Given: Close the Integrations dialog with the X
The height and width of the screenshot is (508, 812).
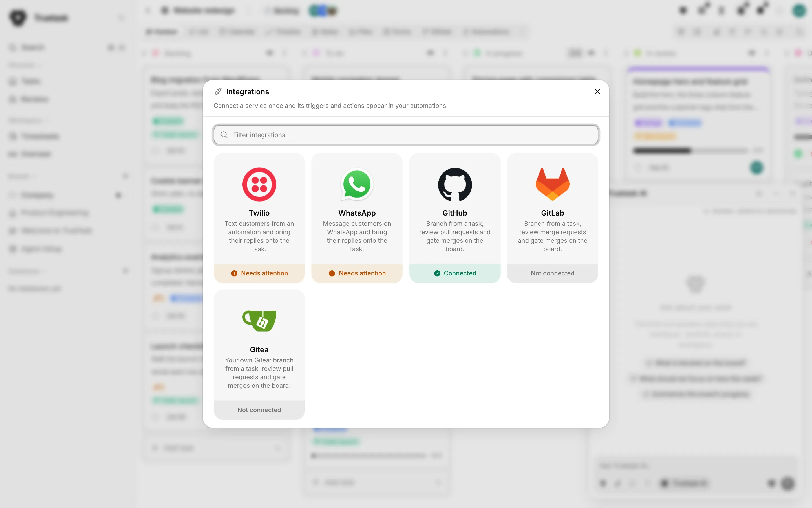Looking at the screenshot, I should [x=597, y=92].
